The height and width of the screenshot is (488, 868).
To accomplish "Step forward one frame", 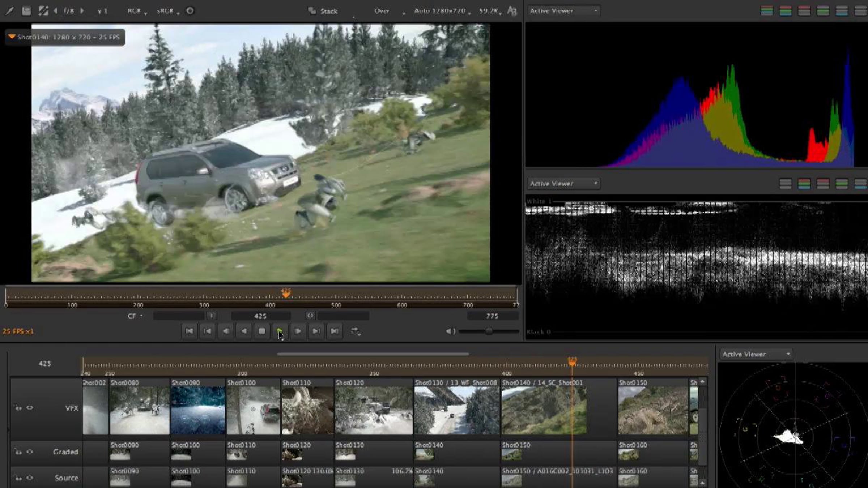I will tap(298, 331).
